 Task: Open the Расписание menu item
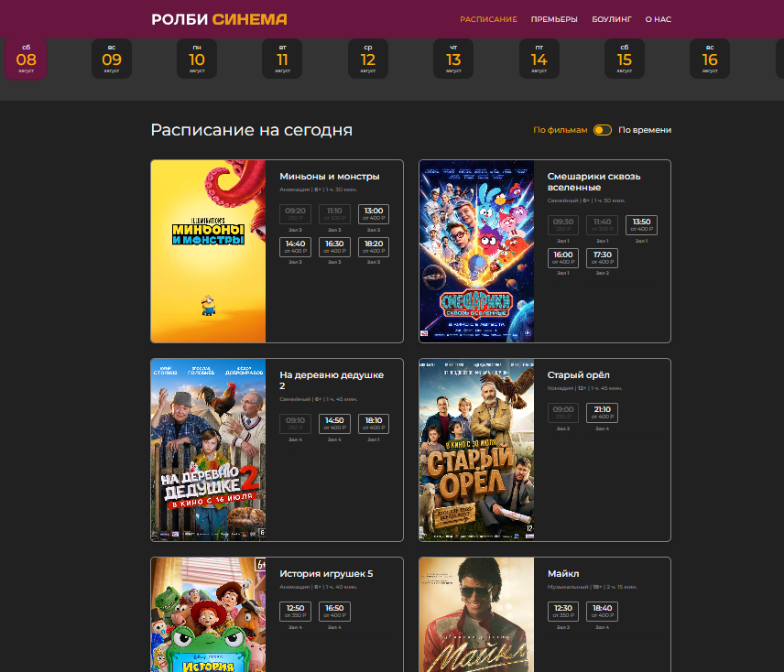(488, 19)
